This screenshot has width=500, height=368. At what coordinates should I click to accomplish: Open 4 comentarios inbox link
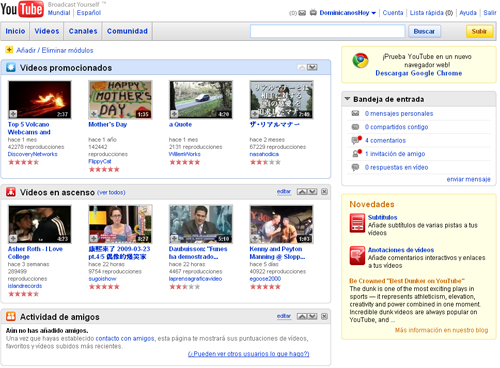pos(385,140)
